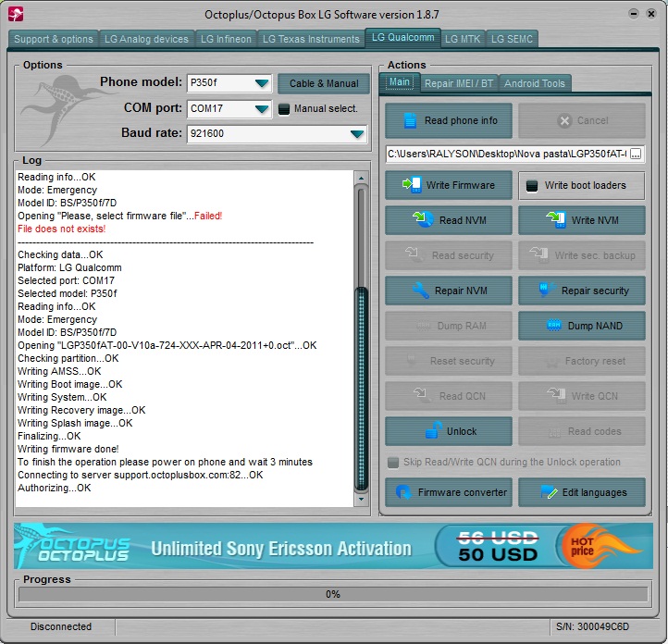668x644 pixels.
Task: Click the Write NVM phone icon
Action: click(x=556, y=220)
